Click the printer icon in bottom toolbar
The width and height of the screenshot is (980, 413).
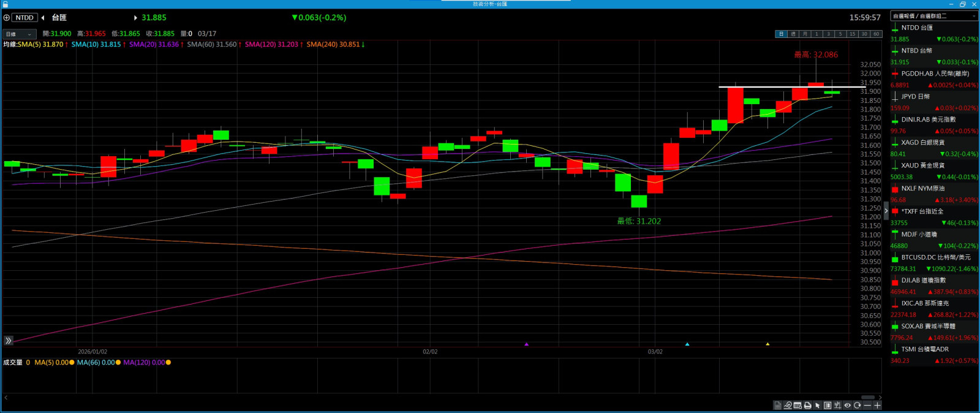click(x=807, y=406)
